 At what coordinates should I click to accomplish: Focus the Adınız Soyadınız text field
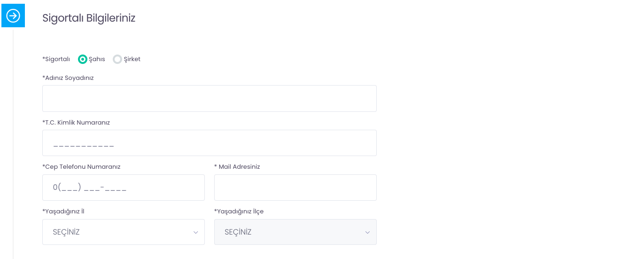click(x=209, y=98)
